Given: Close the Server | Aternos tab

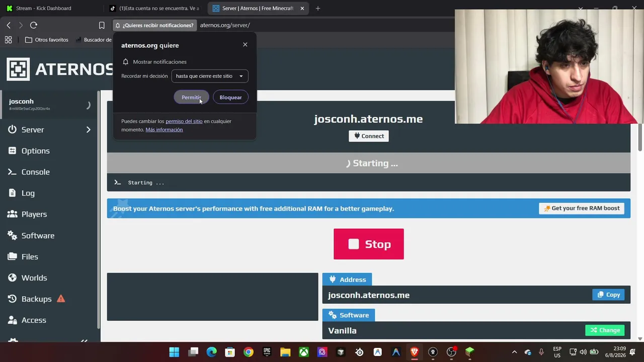Looking at the screenshot, I should [302, 8].
